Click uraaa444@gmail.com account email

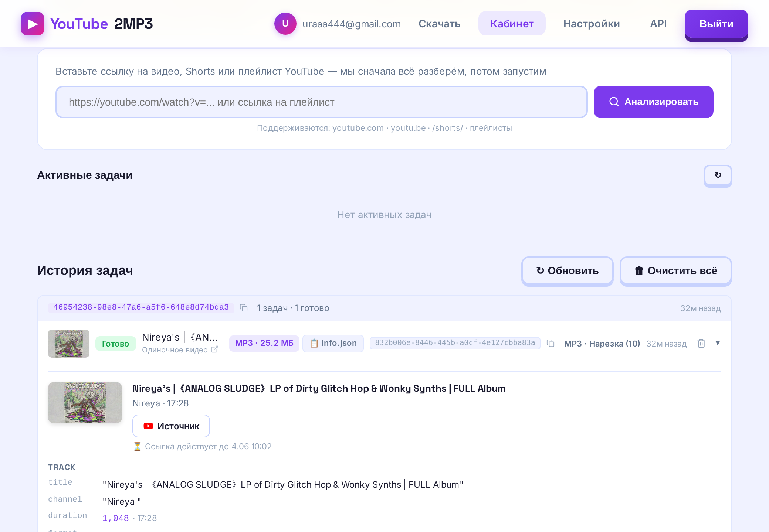(351, 24)
